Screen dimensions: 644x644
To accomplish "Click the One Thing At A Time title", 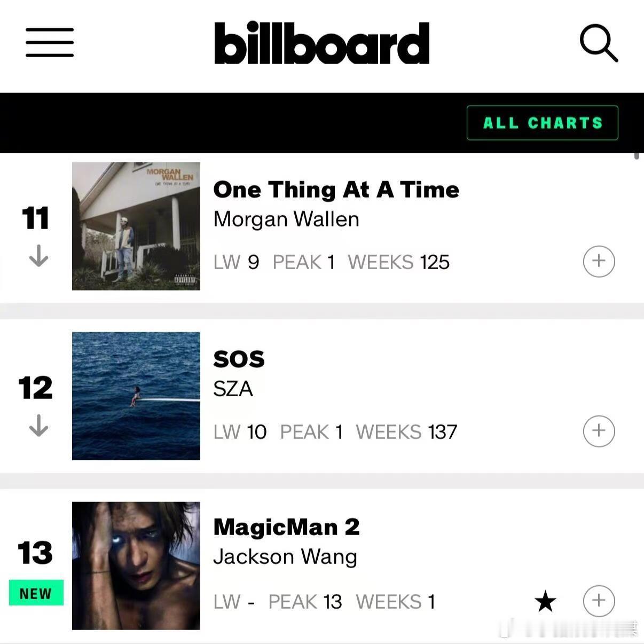I will tap(336, 190).
